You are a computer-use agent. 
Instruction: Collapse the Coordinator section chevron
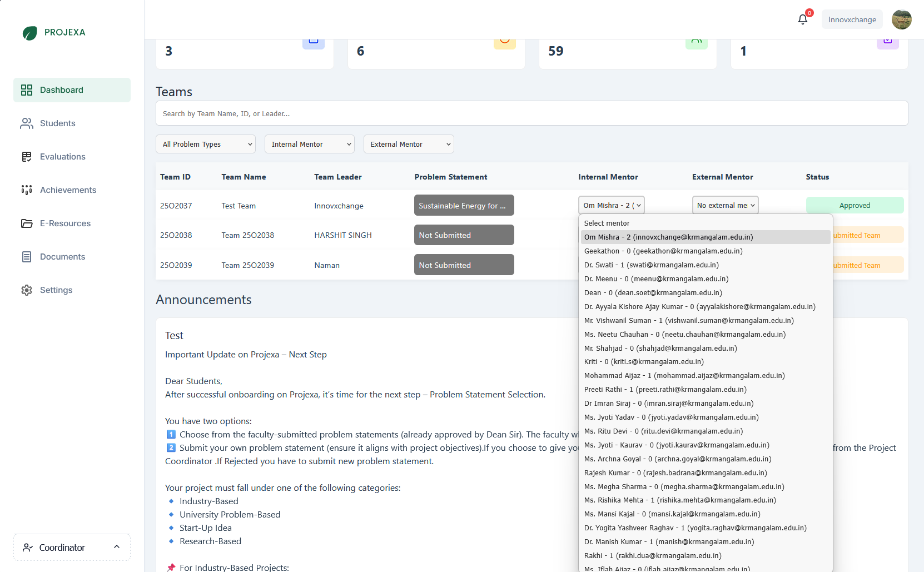pos(117,546)
